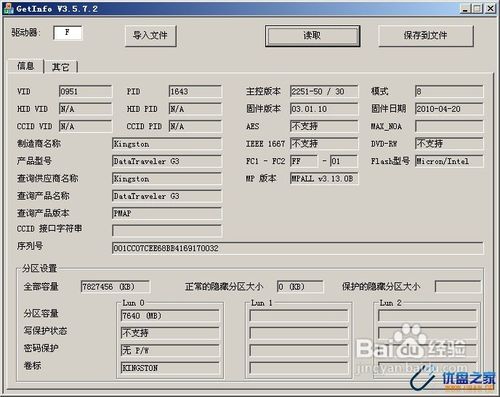Click the 写保护状态 label
The height and width of the screenshot is (397, 500).
tap(45, 331)
